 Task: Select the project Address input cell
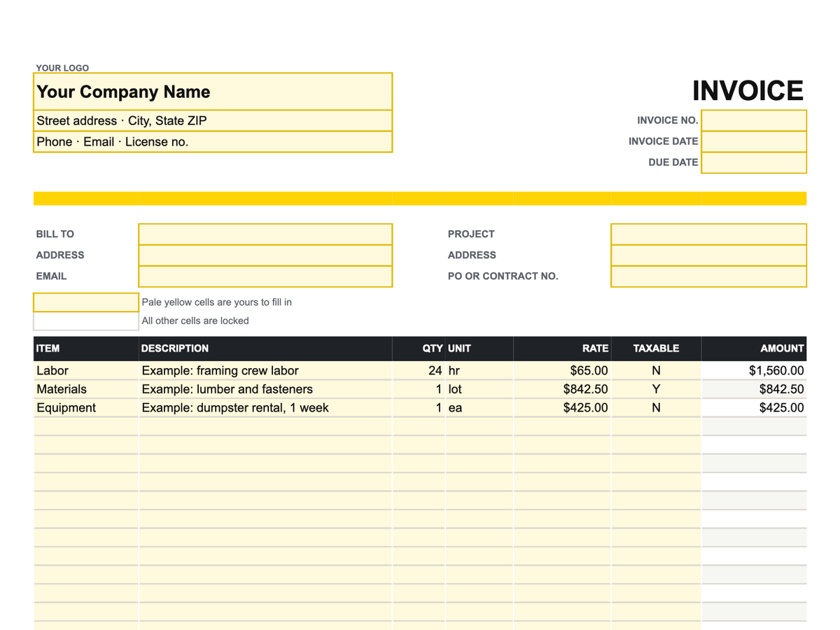pyautogui.click(x=708, y=255)
